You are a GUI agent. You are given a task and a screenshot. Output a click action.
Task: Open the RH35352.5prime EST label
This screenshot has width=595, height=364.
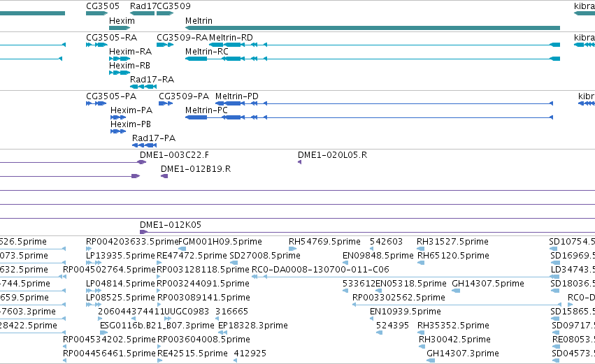(x=453, y=326)
